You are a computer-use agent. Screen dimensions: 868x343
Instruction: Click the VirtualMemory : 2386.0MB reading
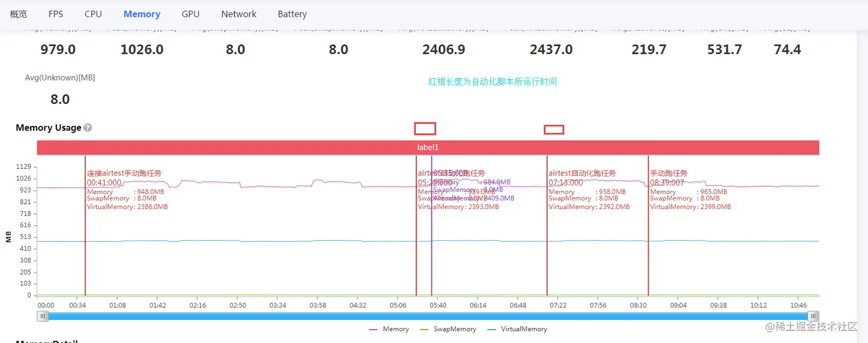(127, 207)
